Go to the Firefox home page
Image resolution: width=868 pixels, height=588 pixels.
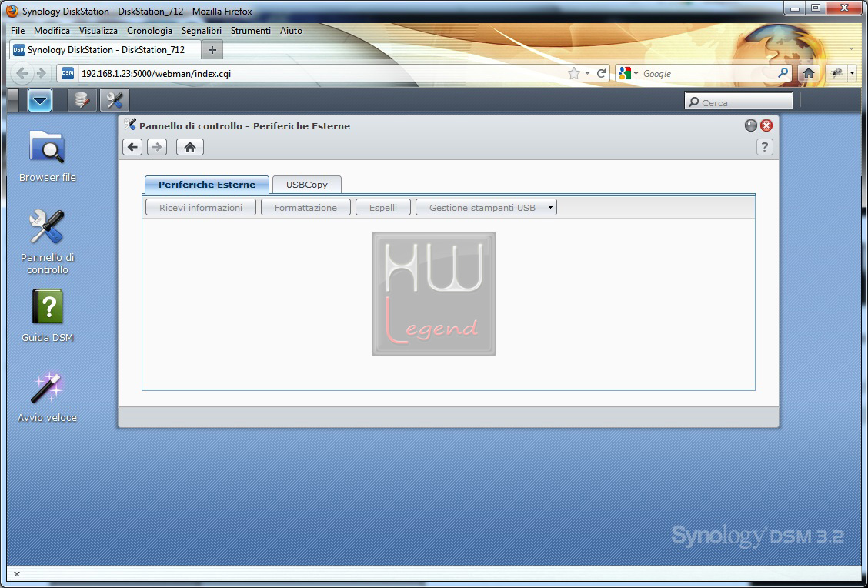pos(808,73)
